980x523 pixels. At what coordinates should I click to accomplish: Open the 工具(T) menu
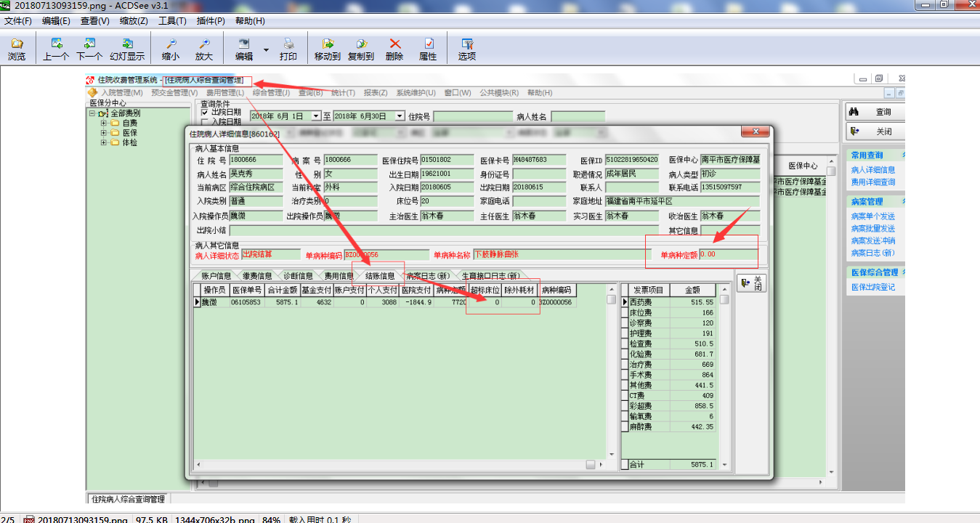coord(172,21)
